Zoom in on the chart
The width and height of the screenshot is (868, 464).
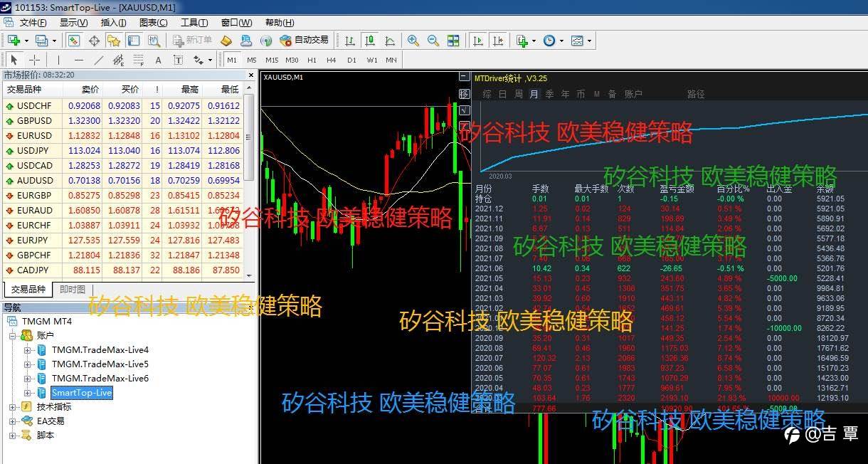413,41
